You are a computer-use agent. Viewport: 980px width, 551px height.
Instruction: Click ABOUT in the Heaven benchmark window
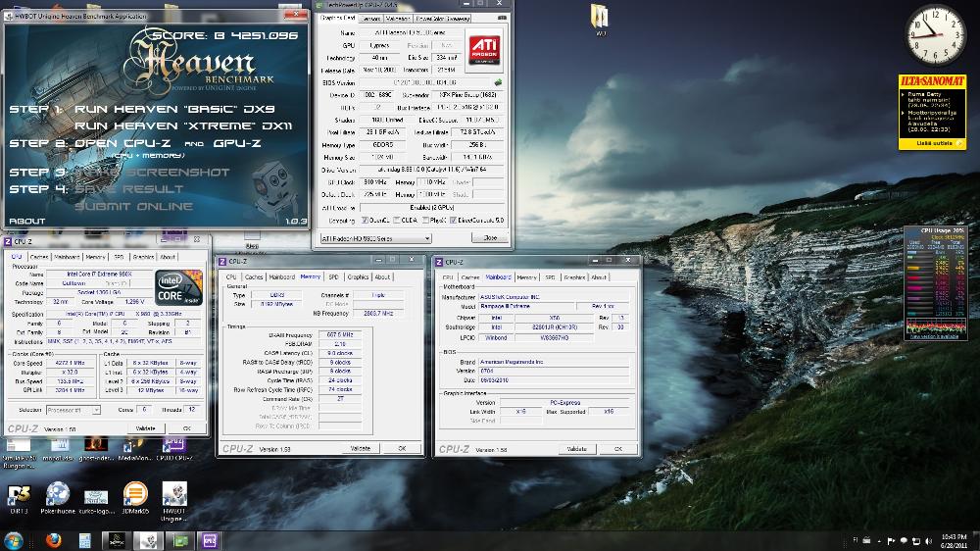pyautogui.click(x=26, y=221)
